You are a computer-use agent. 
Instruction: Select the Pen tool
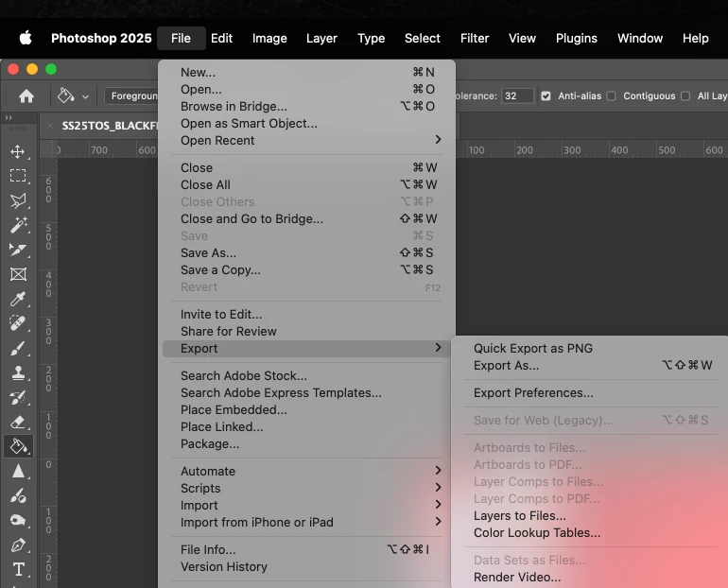click(18, 545)
